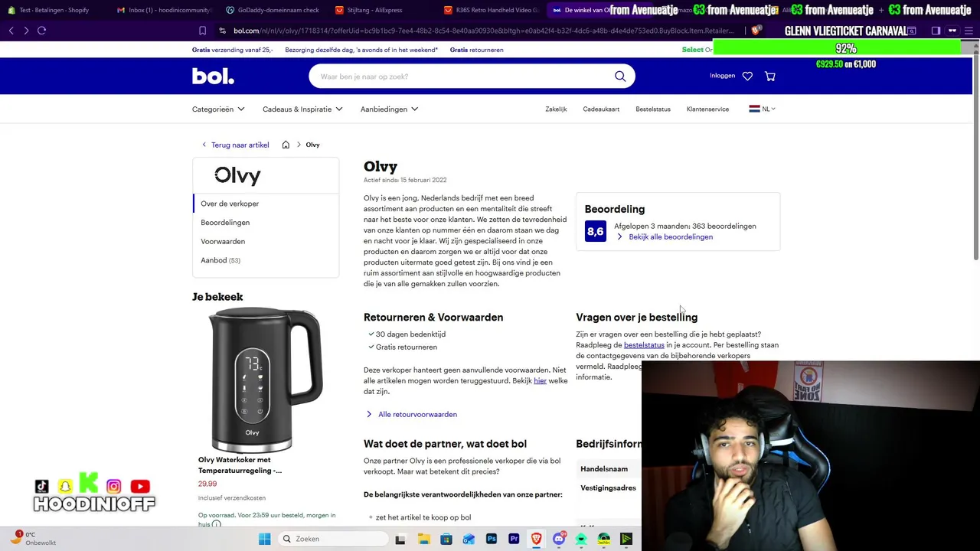Click Brave browser taskbar icon
980x551 pixels.
pyautogui.click(x=537, y=539)
